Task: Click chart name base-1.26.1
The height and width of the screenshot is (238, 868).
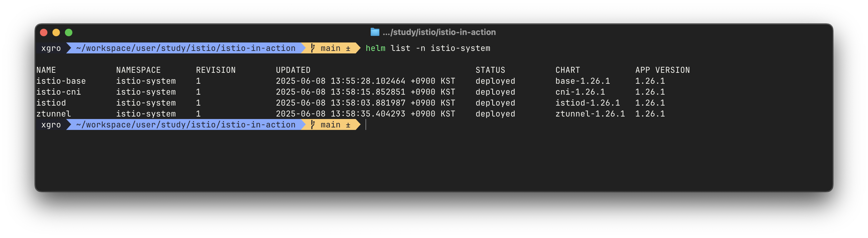Action: 583,81
